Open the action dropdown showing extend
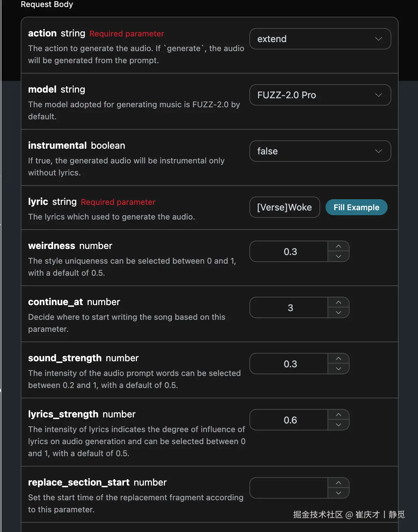Image resolution: width=418 pixels, height=532 pixels. pyautogui.click(x=320, y=39)
